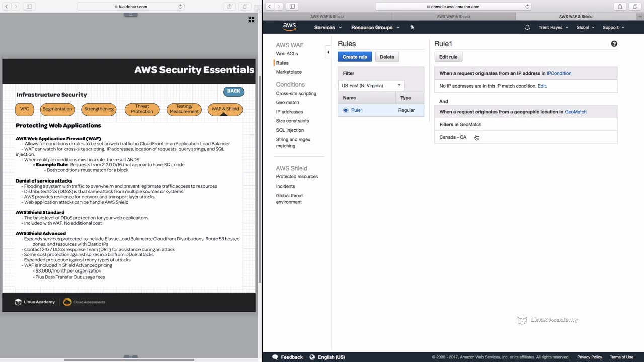Open Web ACLs in AWS WAF sidebar
The width and height of the screenshot is (644, 362).
point(287,54)
